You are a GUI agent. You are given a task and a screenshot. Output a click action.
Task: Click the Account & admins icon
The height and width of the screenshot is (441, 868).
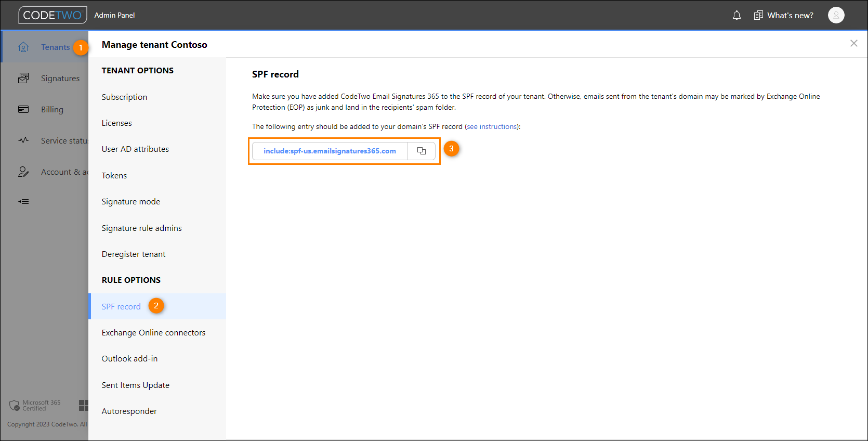coord(23,172)
